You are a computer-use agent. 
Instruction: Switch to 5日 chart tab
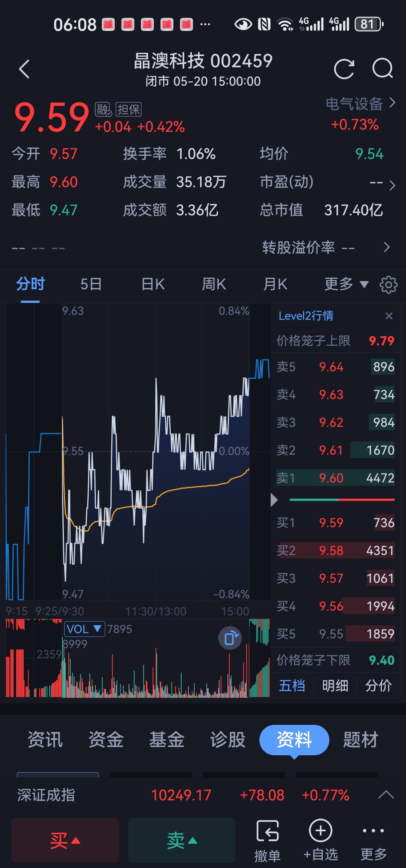(91, 284)
